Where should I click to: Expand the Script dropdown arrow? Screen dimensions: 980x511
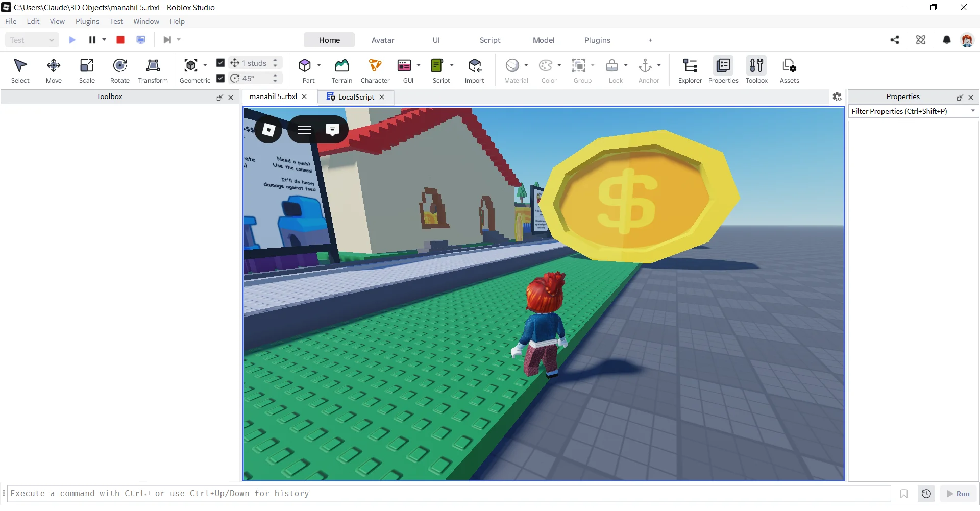click(452, 65)
